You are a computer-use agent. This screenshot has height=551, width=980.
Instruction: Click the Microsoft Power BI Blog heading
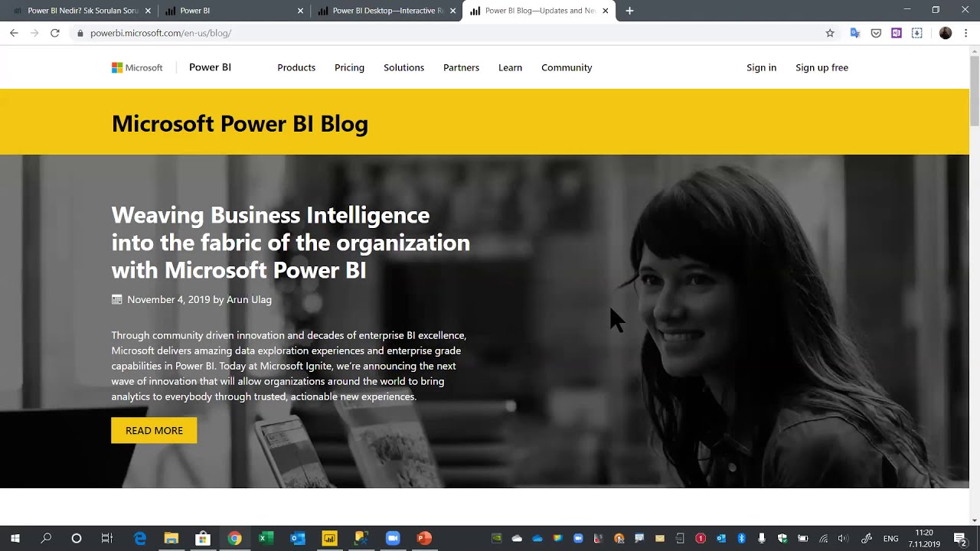coord(240,123)
